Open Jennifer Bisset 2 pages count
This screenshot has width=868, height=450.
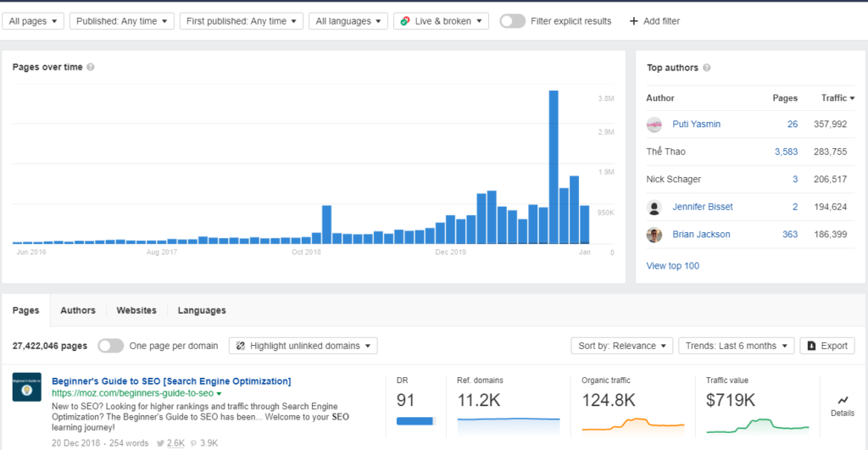(795, 207)
